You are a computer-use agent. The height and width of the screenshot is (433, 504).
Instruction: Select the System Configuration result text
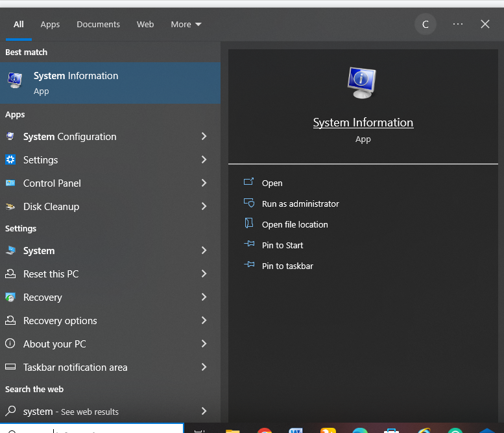point(70,137)
